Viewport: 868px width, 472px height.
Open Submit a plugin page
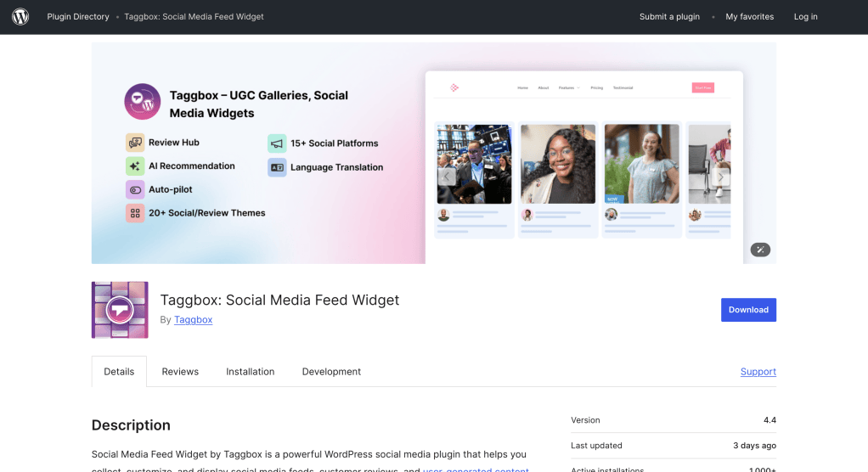pyautogui.click(x=669, y=17)
